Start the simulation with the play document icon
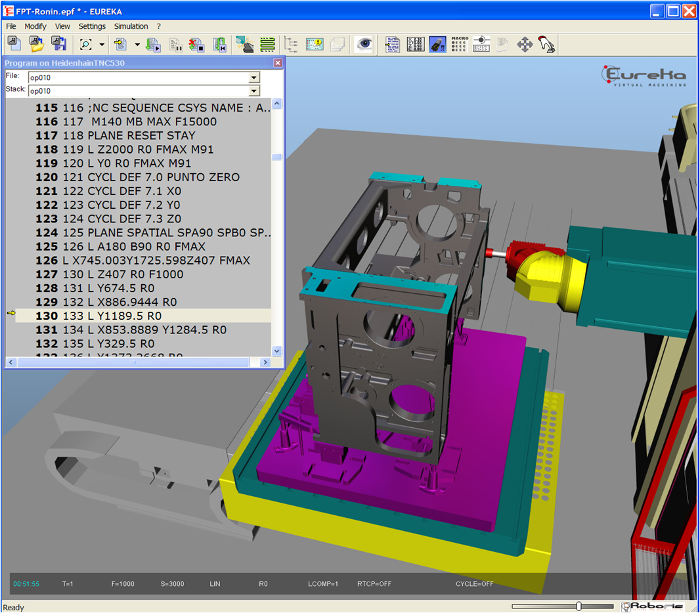This screenshot has width=700, height=613. [153, 44]
